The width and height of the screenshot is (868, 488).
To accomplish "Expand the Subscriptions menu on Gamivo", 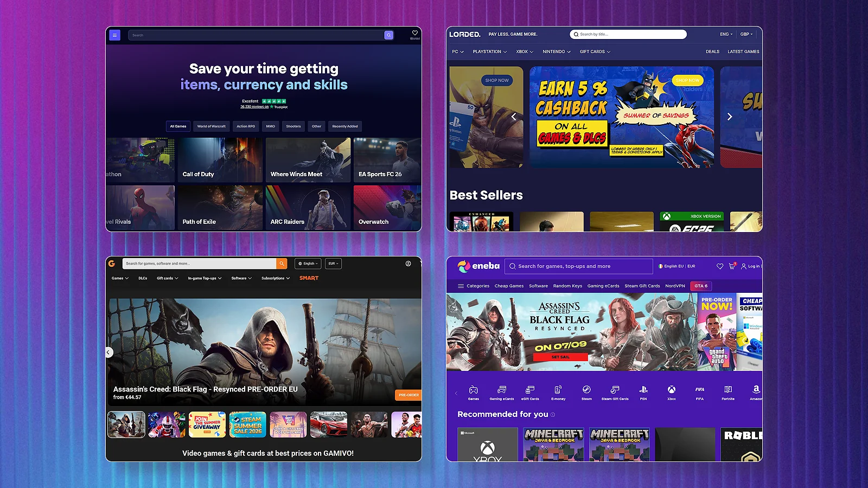I will coord(276,278).
